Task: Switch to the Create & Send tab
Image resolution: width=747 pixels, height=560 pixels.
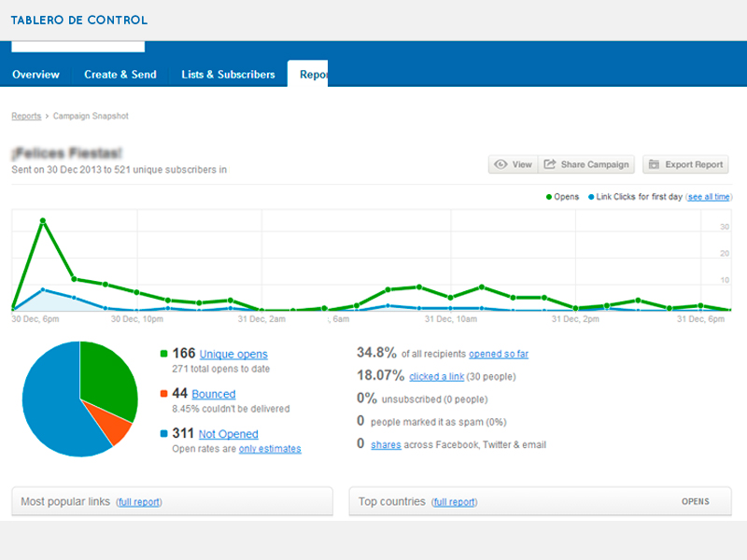Action: click(x=120, y=75)
